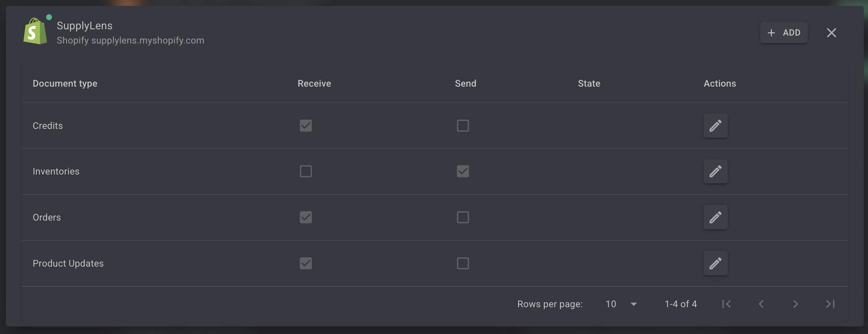Image resolution: width=868 pixels, height=334 pixels.
Task: Click the State column header
Action: [589, 83]
